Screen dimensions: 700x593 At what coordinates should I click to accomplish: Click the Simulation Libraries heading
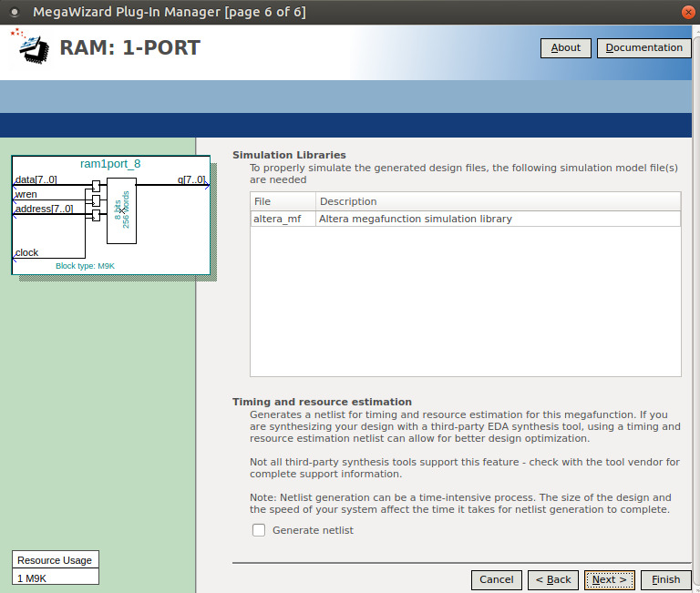(x=289, y=155)
